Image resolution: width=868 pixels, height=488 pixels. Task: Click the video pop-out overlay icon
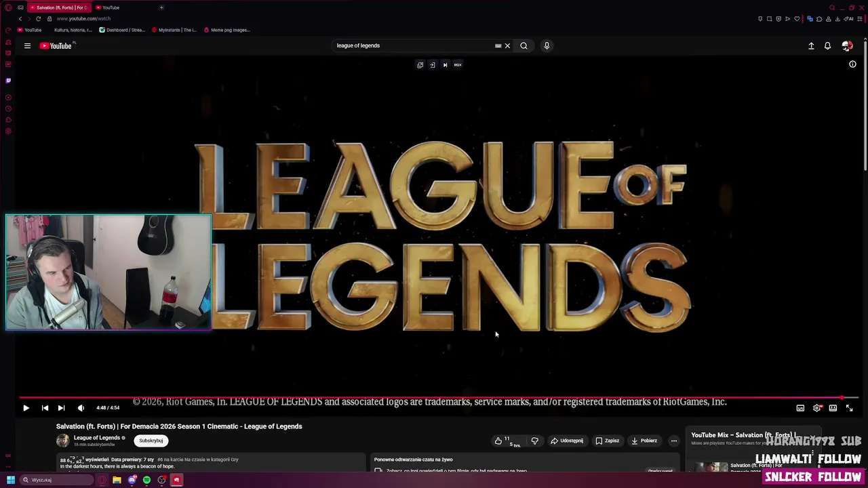[420, 65]
